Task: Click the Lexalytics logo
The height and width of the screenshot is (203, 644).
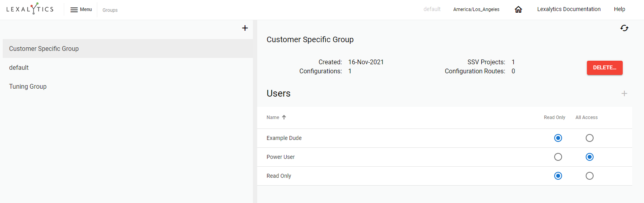Action: 30,9
